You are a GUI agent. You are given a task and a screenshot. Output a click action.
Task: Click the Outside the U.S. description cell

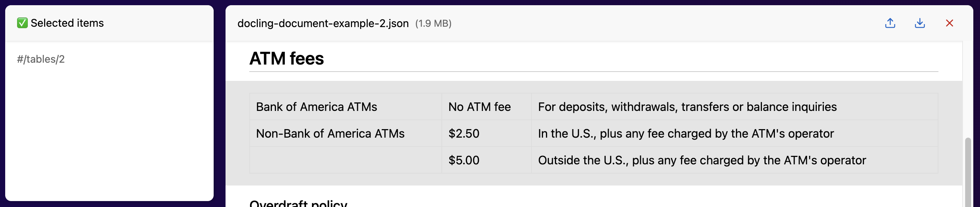tap(734, 160)
